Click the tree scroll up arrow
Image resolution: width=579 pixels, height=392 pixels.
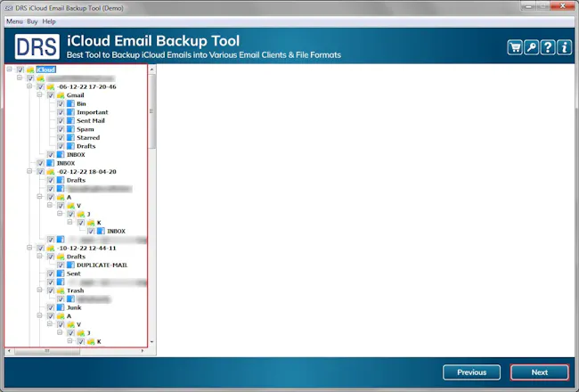[x=151, y=69]
